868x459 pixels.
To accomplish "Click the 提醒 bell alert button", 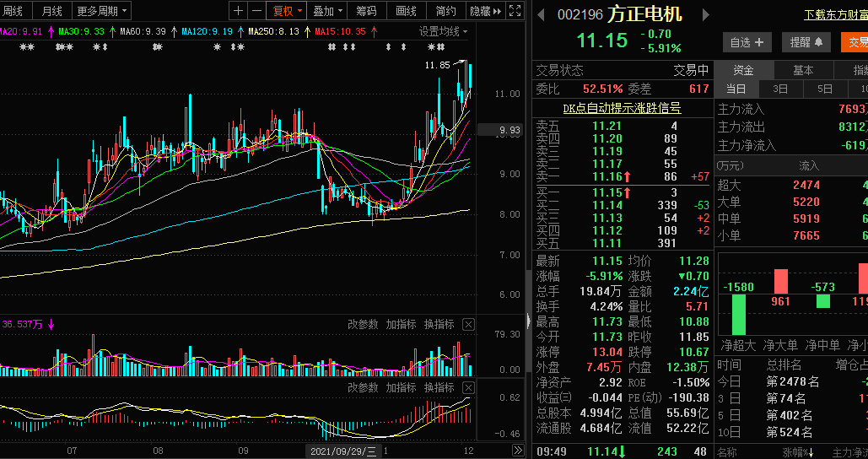I will pos(806,42).
